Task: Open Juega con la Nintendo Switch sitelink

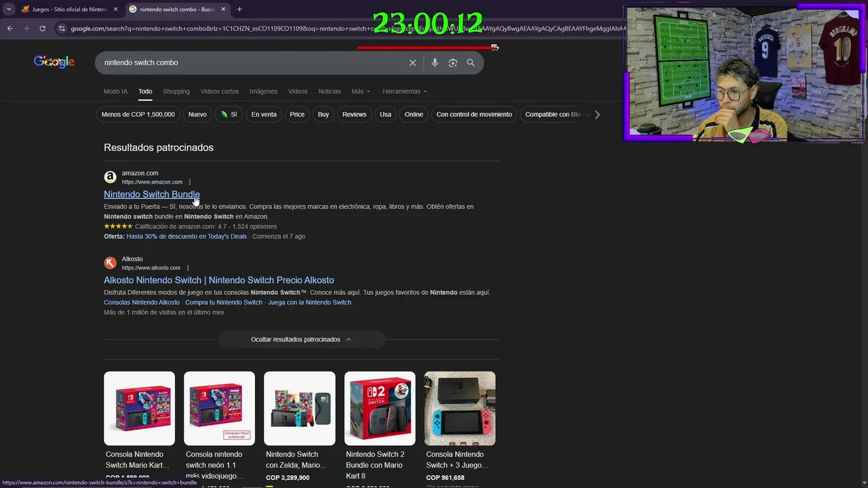Action: 309,302
